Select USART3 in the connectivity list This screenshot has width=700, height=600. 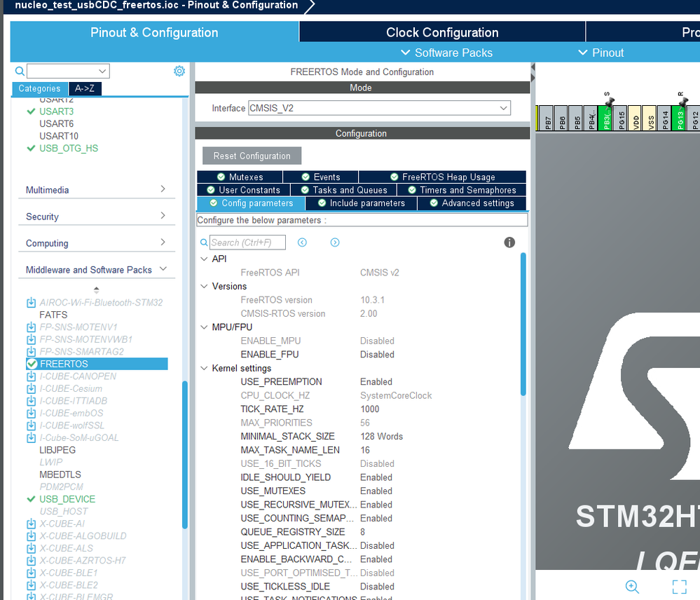point(56,111)
